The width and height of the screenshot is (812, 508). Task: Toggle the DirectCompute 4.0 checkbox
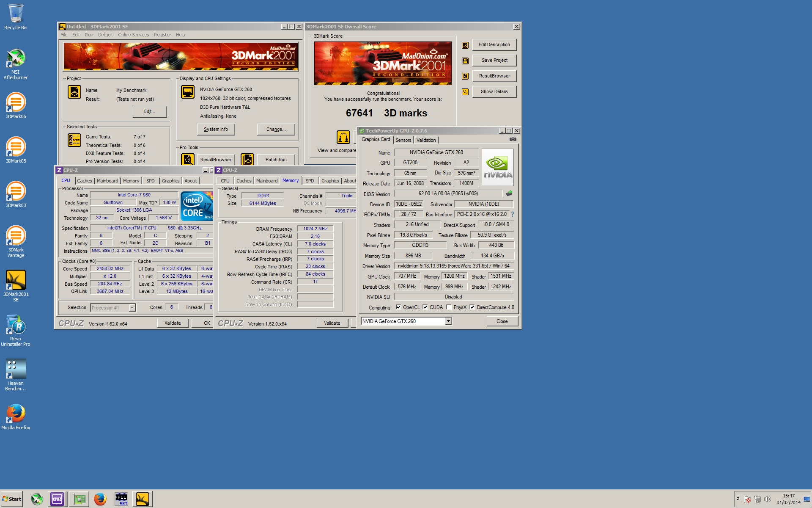click(472, 307)
